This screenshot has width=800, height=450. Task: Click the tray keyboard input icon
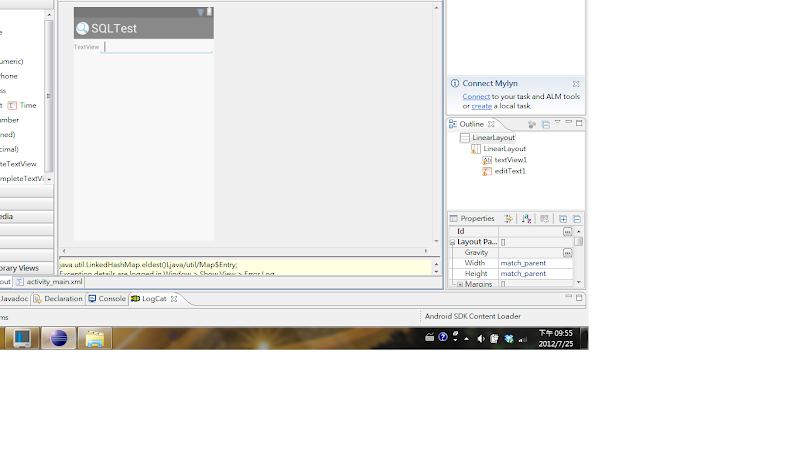(x=430, y=337)
